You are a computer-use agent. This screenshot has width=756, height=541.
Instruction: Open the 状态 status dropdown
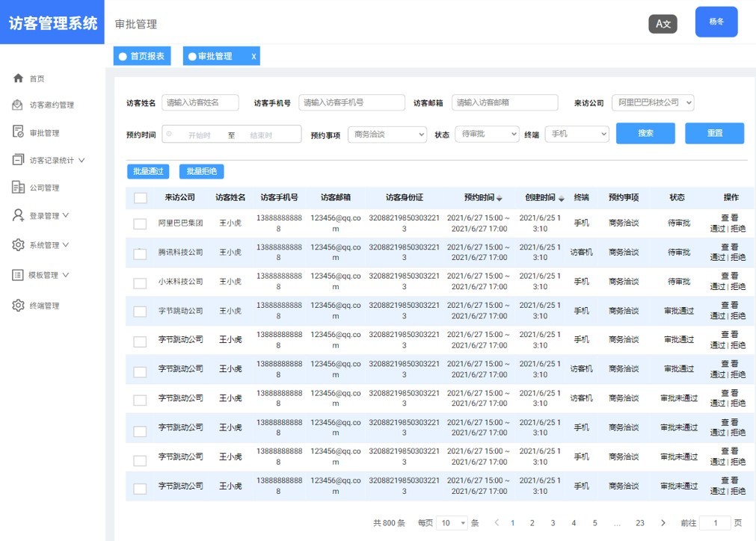pyautogui.click(x=487, y=134)
